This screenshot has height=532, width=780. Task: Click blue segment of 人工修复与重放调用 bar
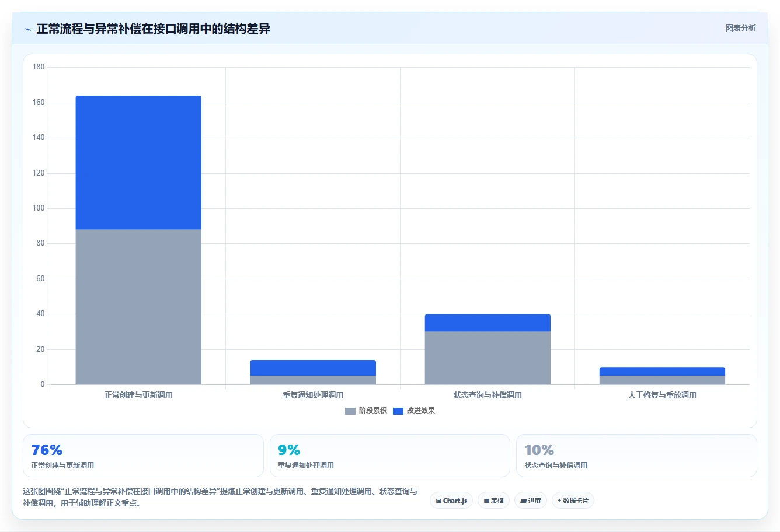click(x=662, y=371)
